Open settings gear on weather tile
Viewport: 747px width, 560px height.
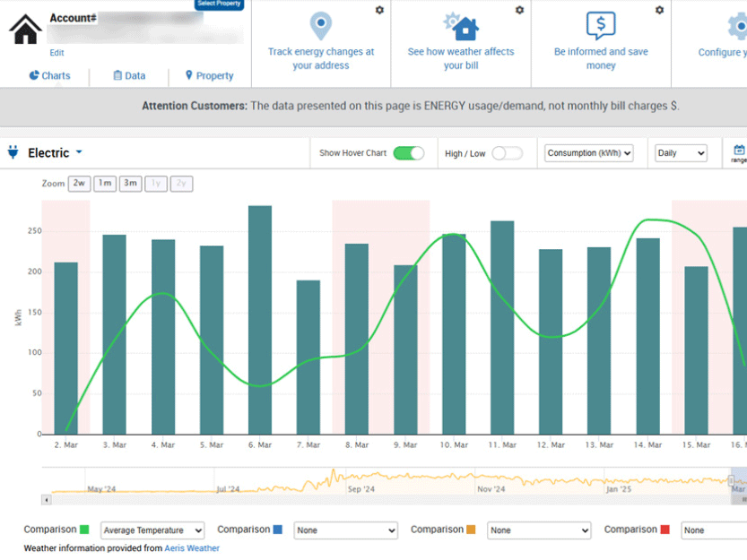(519, 10)
